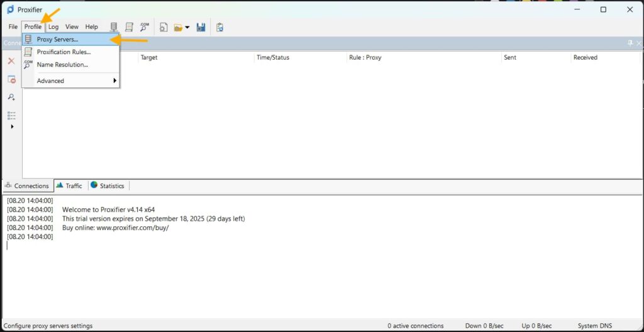Click 'Configure proxy servers settings' status text
This screenshot has height=332, width=644.
click(48, 326)
